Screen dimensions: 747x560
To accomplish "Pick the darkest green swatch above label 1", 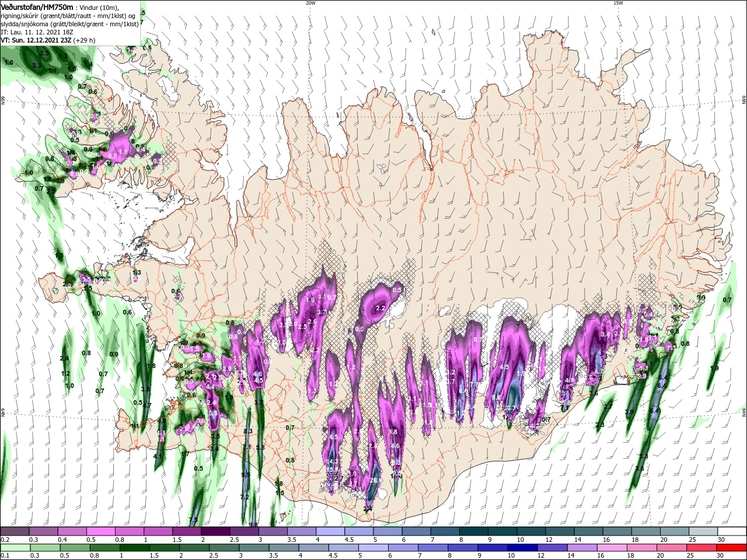I will 134,548.
